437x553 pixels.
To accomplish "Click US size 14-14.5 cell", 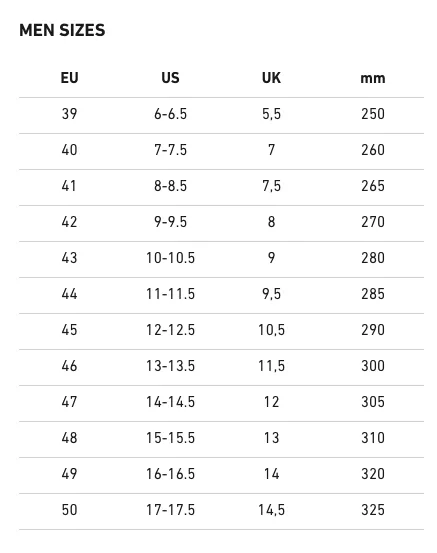I will pyautogui.click(x=170, y=402).
